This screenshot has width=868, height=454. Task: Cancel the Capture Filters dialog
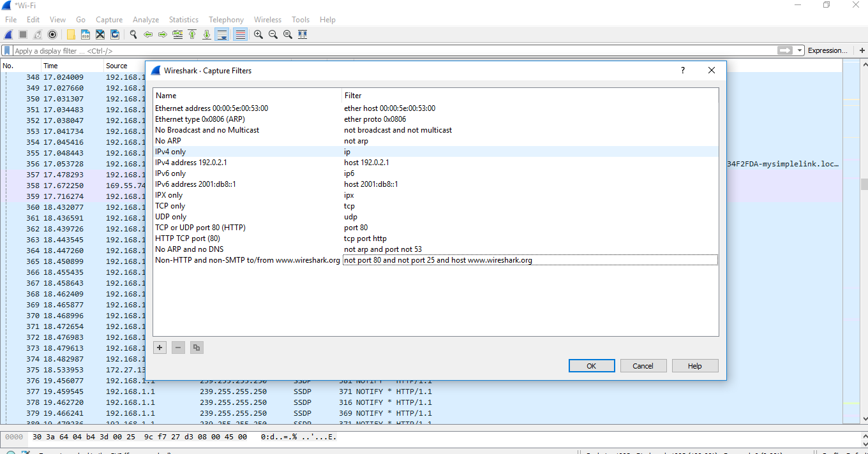pos(643,366)
